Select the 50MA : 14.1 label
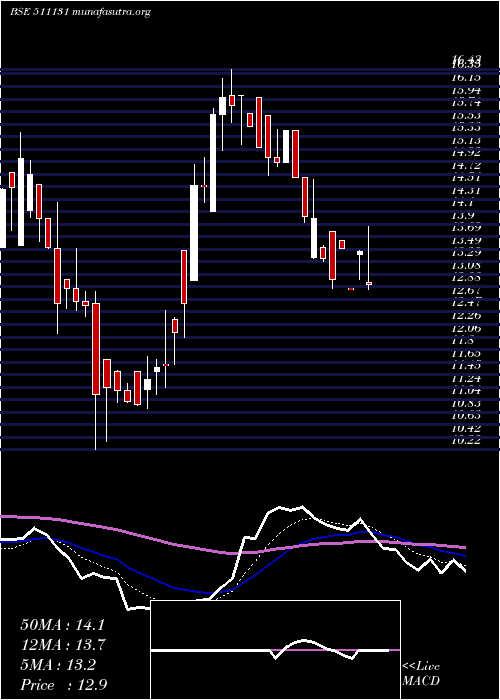500x700 pixels. pos(62,625)
